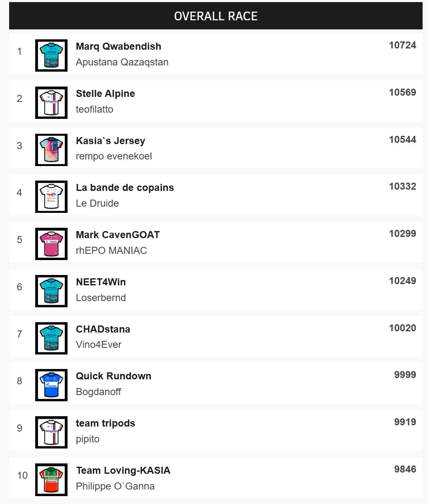This screenshot has width=428, height=504.
Task: Click manager name rempo evenekoel
Action: pos(114,156)
